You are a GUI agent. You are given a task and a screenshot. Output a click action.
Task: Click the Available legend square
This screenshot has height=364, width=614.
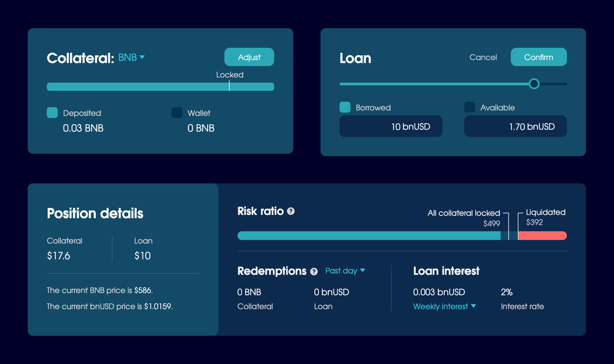click(x=470, y=107)
